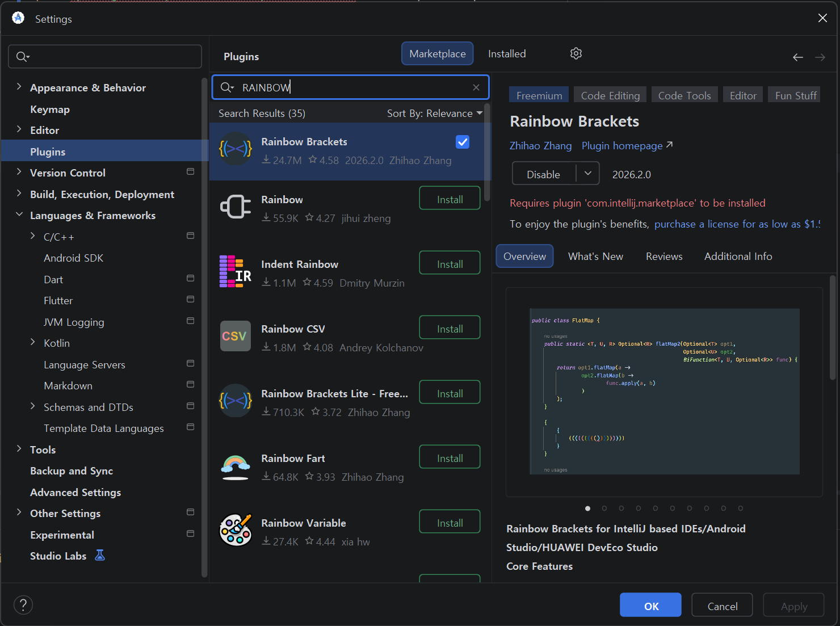The height and width of the screenshot is (626, 840).
Task: Switch to the Installed tab
Action: coord(507,54)
